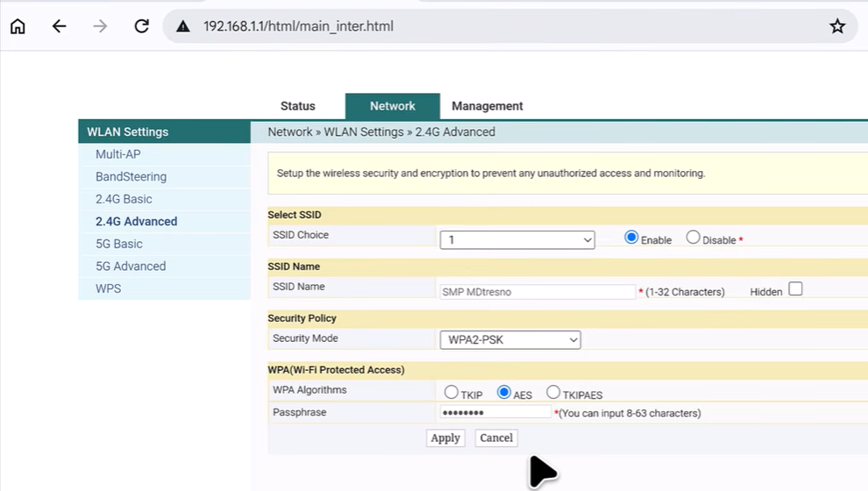Open BandSteering settings
Screen dimensions: 868x491
coord(131,176)
